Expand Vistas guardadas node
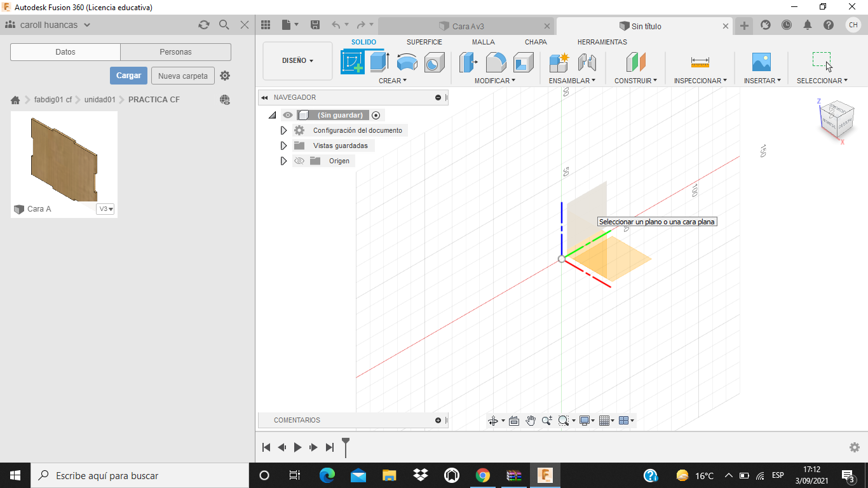Image resolution: width=868 pixels, height=488 pixels. click(283, 146)
